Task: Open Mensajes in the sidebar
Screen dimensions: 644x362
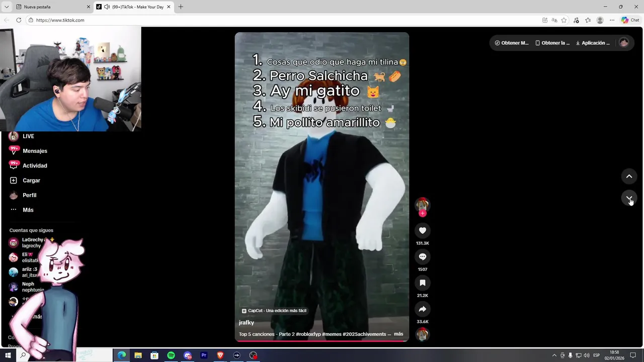Action: (35, 151)
